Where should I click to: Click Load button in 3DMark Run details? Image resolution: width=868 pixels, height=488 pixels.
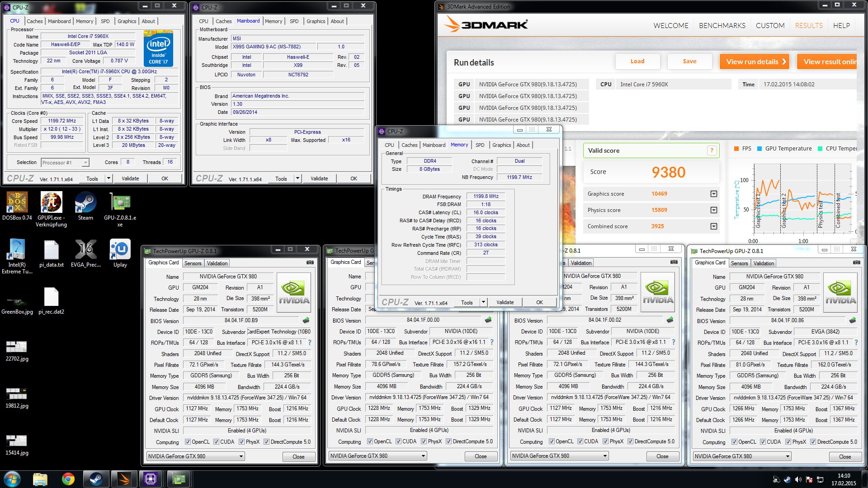(637, 61)
